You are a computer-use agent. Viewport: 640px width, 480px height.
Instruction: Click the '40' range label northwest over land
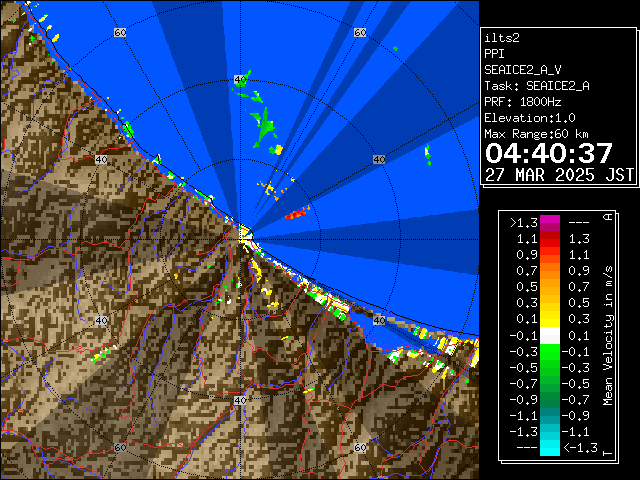click(x=101, y=160)
